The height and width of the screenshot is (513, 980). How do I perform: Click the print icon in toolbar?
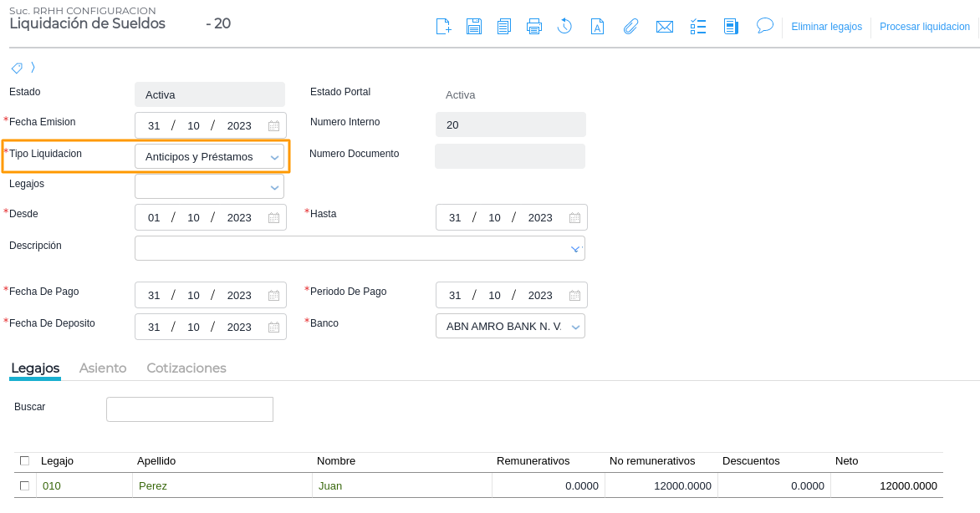(534, 27)
